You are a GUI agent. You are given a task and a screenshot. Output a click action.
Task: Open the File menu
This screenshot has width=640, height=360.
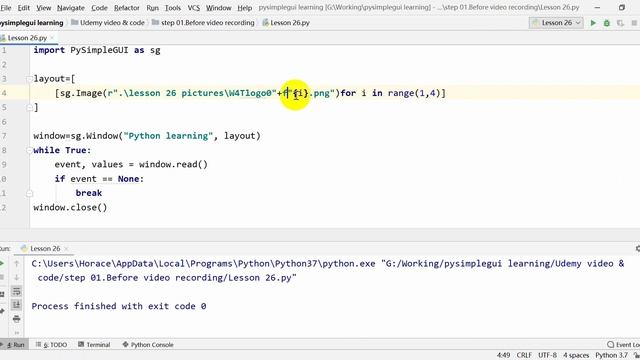point(6,8)
